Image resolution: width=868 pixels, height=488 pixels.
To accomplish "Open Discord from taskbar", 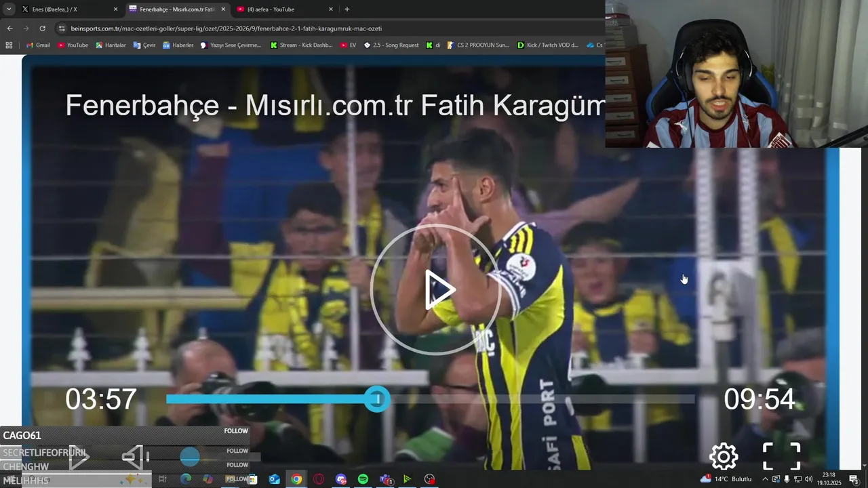I will click(341, 479).
